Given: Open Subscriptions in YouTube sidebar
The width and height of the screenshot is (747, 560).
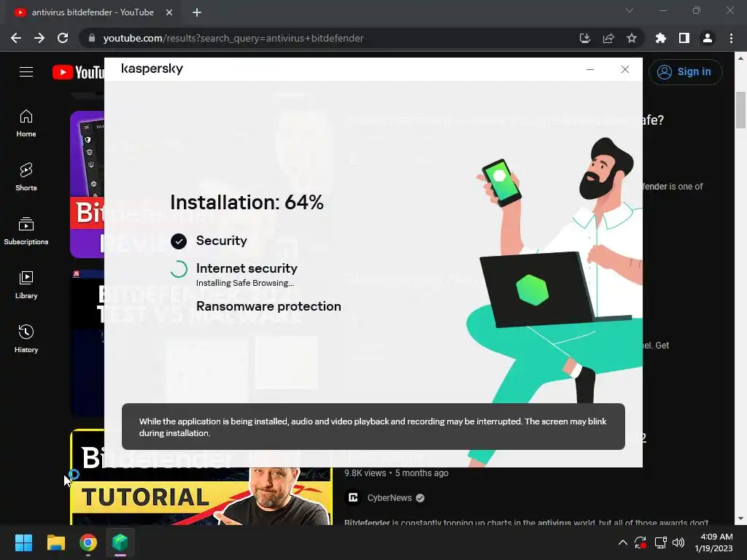Looking at the screenshot, I should [x=26, y=231].
